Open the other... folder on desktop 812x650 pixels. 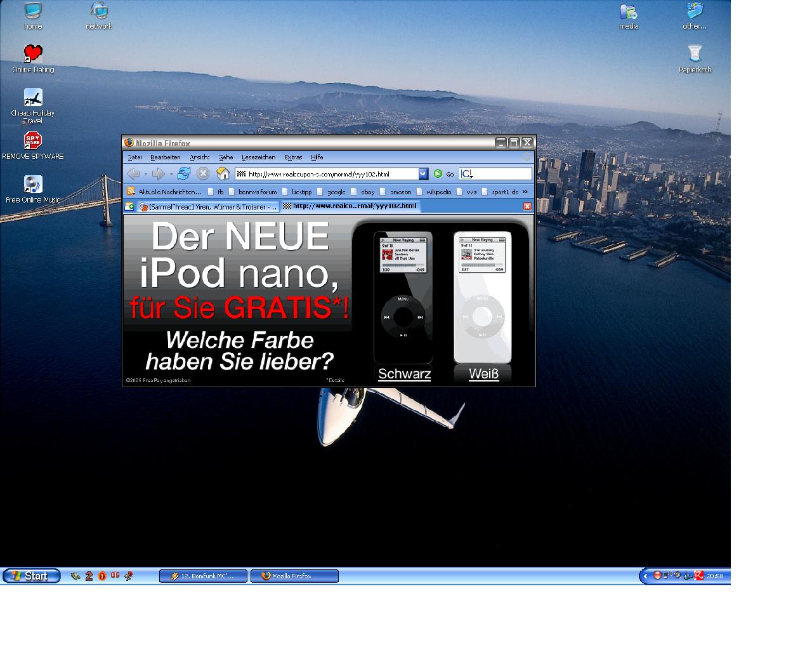(x=695, y=16)
